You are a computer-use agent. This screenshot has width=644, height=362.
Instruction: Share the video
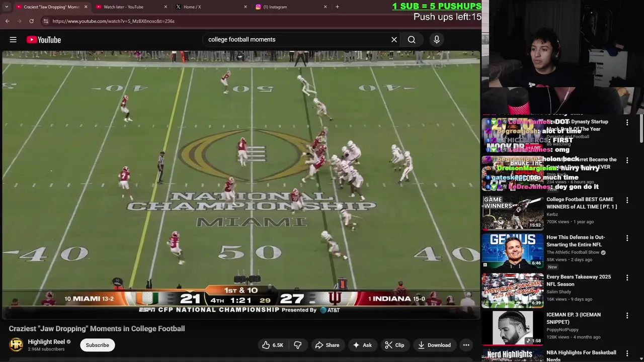327,345
